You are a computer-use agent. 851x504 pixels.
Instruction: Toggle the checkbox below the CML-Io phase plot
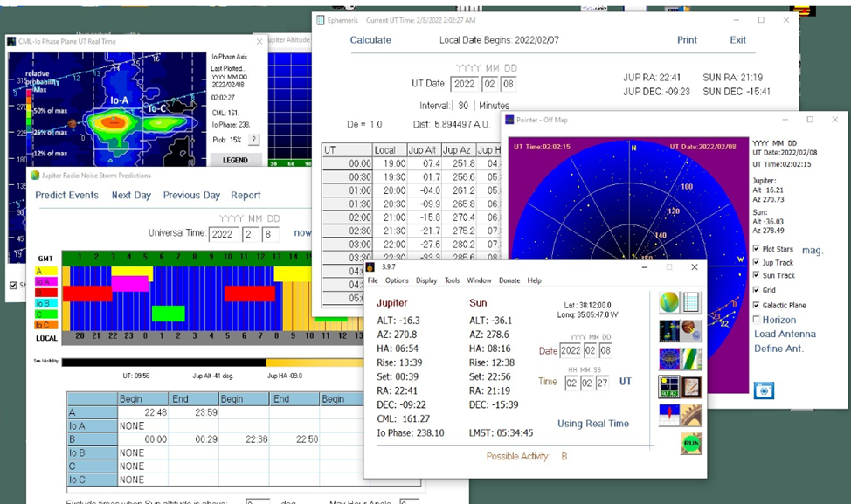tap(13, 286)
